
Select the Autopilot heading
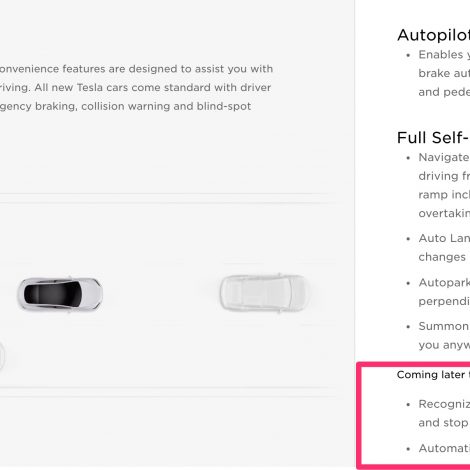coord(433,35)
